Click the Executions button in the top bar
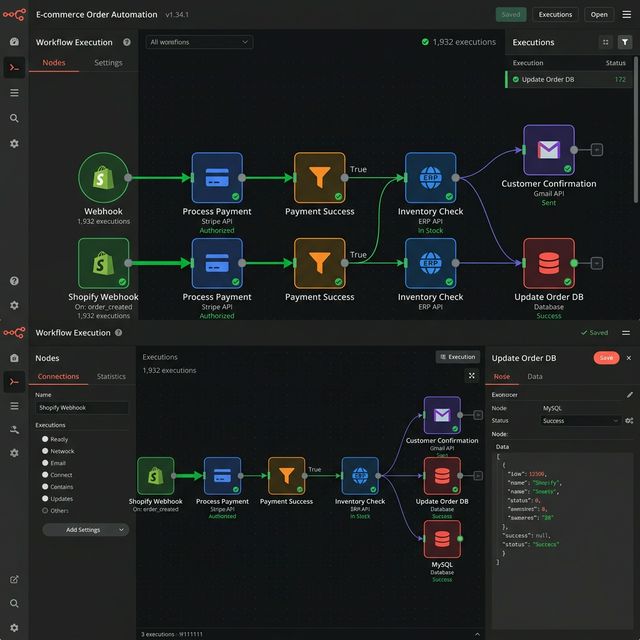The width and height of the screenshot is (640, 640). (x=555, y=15)
